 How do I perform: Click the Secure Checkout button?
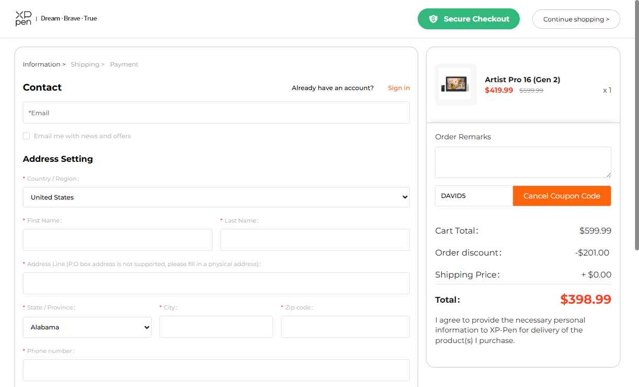coord(469,19)
